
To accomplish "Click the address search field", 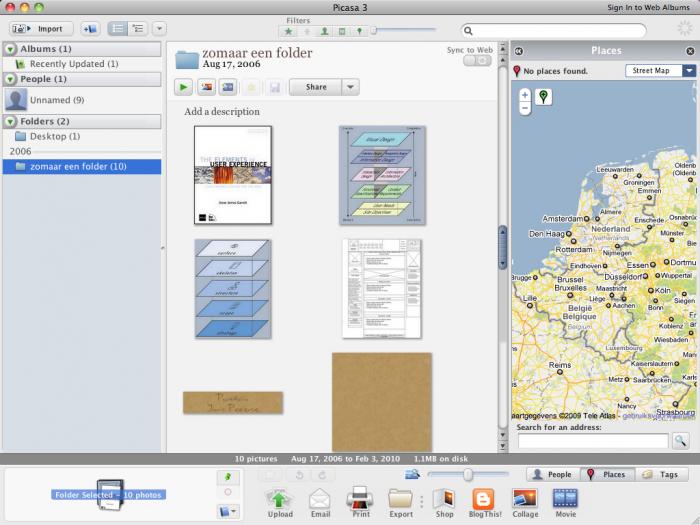I will pyautogui.click(x=593, y=441).
